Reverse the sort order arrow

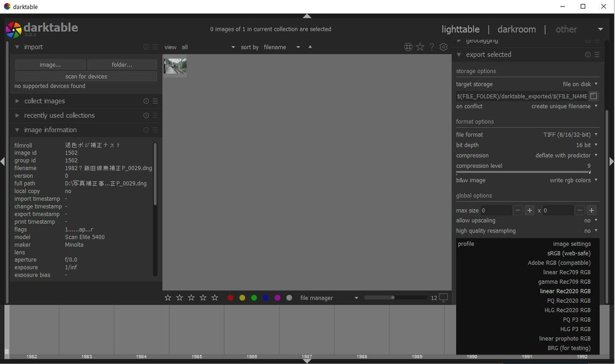coord(310,47)
